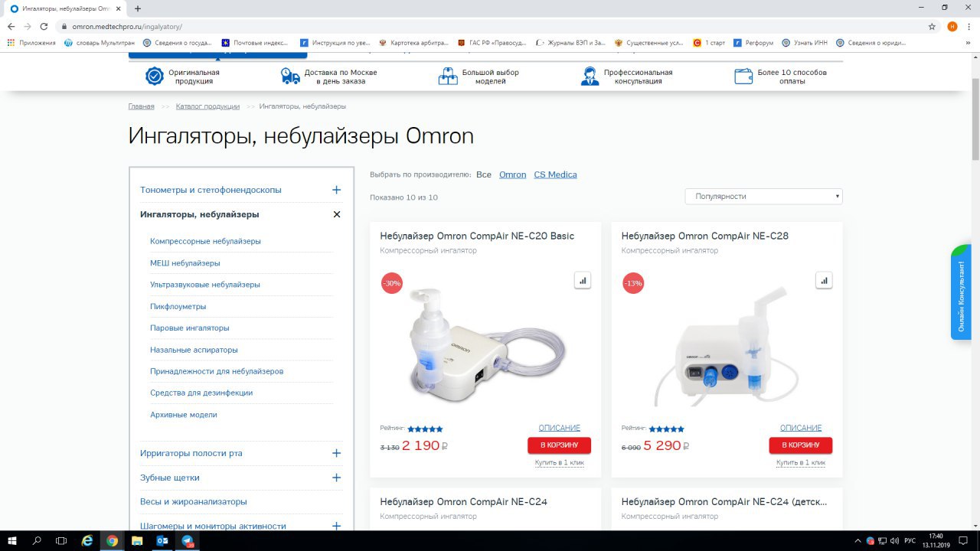Buy NE-C20 Basic in one click
This screenshot has height=551, width=980.
click(x=559, y=462)
